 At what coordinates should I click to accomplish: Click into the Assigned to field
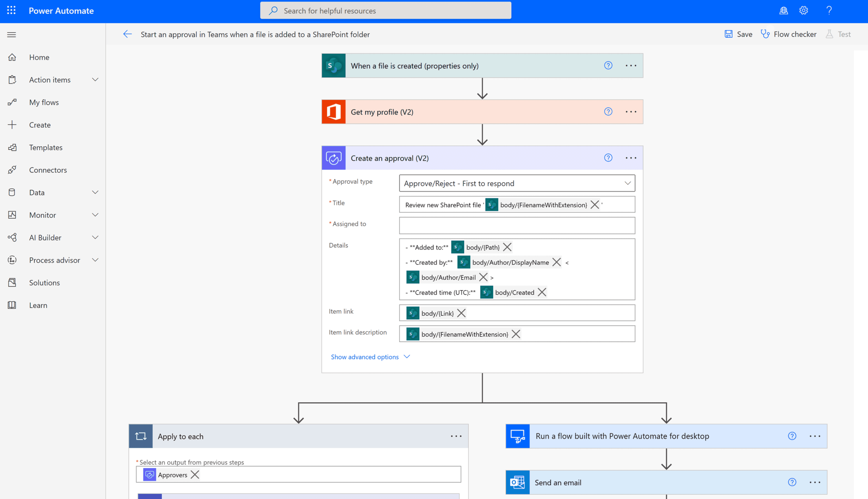(x=517, y=226)
